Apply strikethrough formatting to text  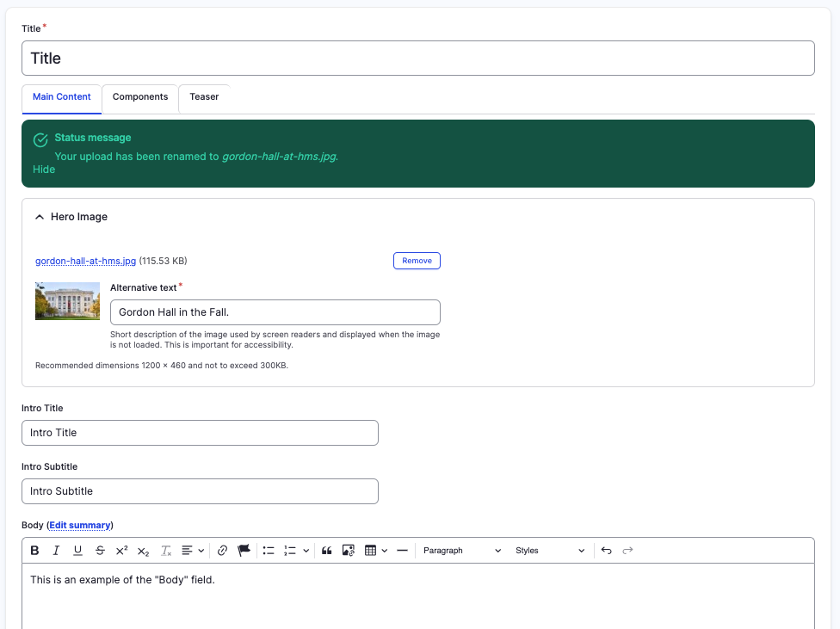click(100, 551)
